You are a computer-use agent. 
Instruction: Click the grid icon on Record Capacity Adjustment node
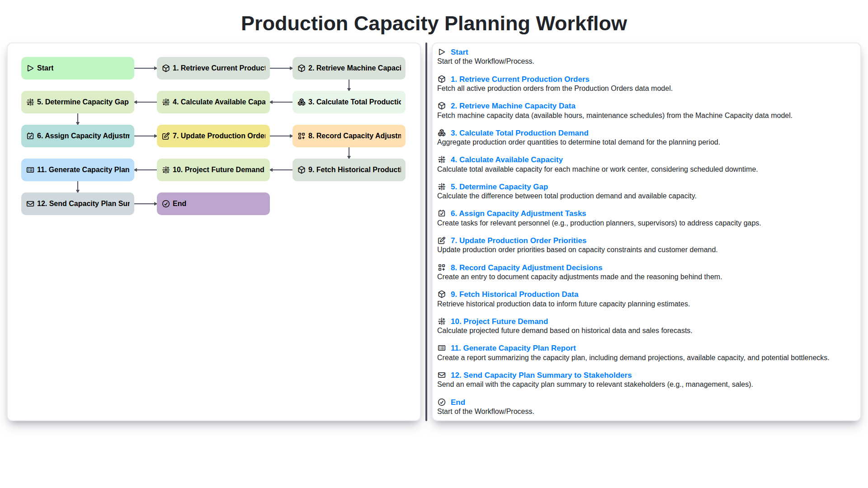click(302, 136)
